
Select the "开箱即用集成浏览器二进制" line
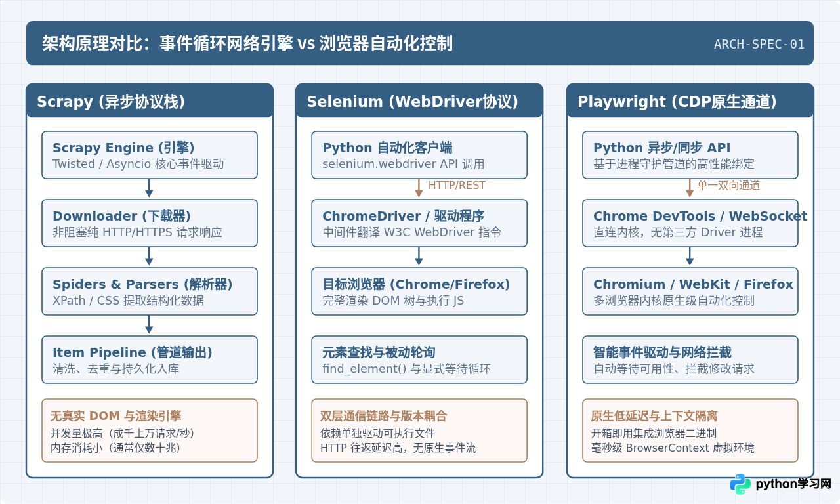(x=654, y=433)
